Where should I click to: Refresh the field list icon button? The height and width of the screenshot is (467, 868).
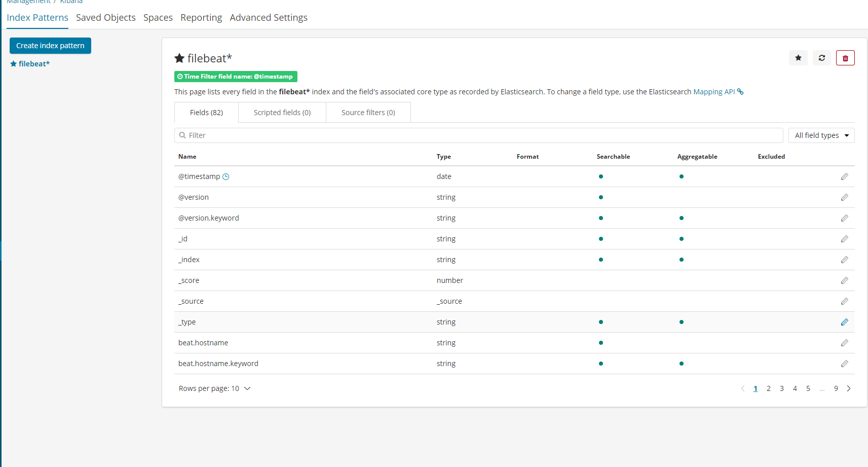[x=822, y=58]
